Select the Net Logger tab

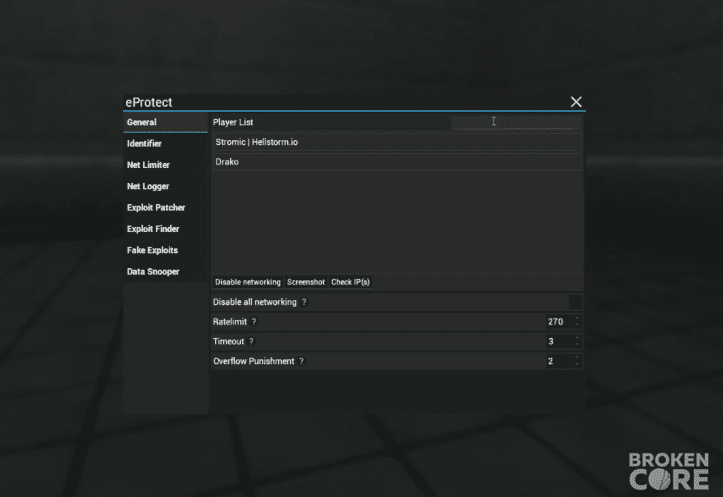[165, 186]
